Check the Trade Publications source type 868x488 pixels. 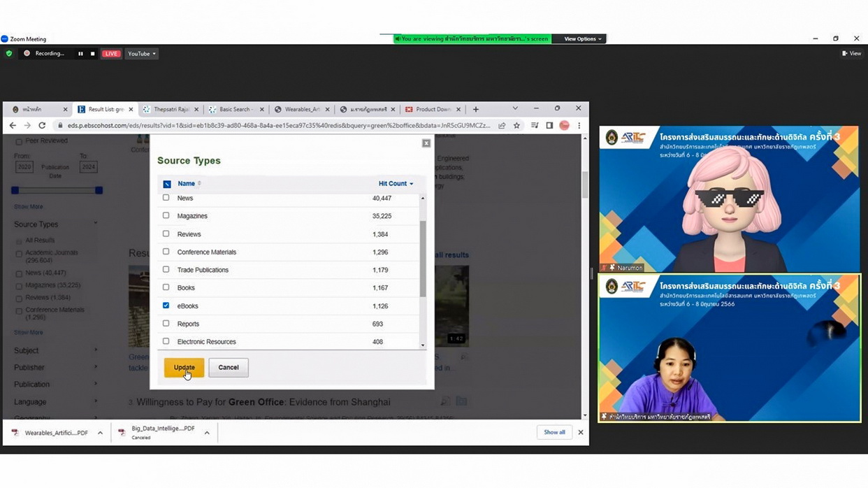(166, 269)
